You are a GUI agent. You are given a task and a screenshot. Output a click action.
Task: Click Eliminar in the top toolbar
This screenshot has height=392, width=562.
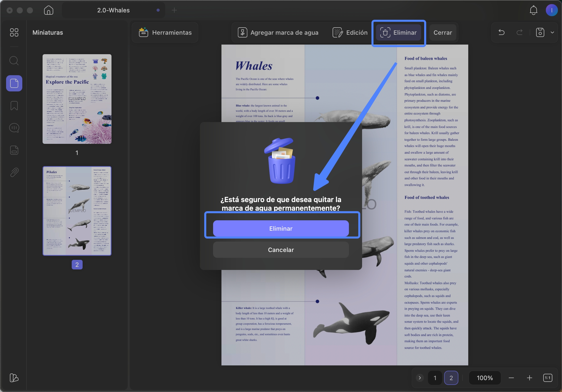click(x=399, y=32)
